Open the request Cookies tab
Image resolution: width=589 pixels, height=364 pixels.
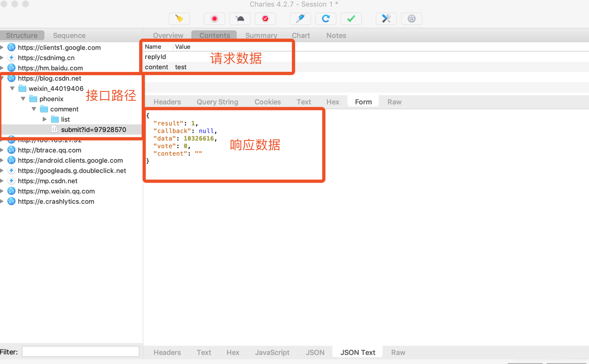pos(267,102)
